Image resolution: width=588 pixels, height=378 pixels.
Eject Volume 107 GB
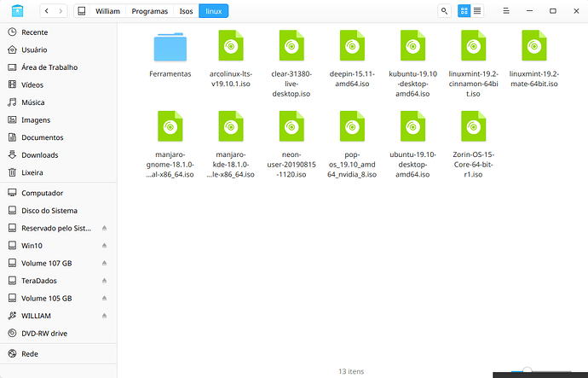click(x=105, y=263)
